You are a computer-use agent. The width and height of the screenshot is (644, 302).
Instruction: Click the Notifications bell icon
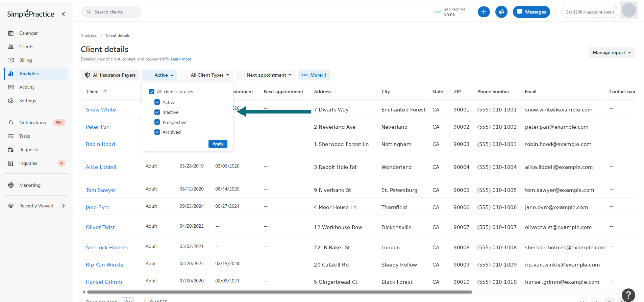(11, 123)
